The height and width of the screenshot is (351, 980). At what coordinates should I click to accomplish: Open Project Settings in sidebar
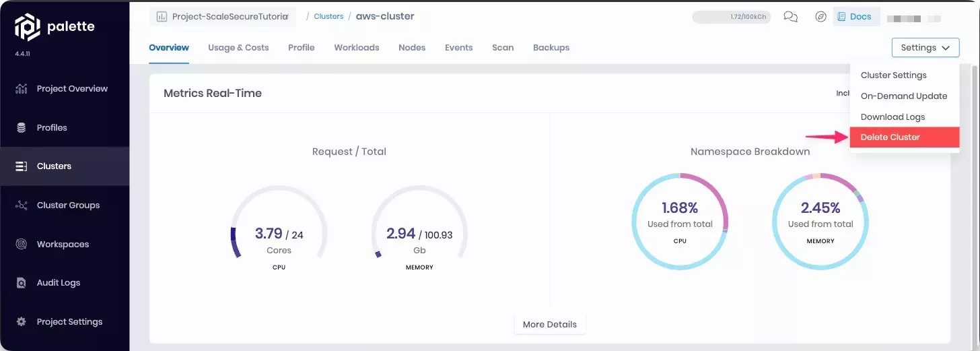pos(65,322)
